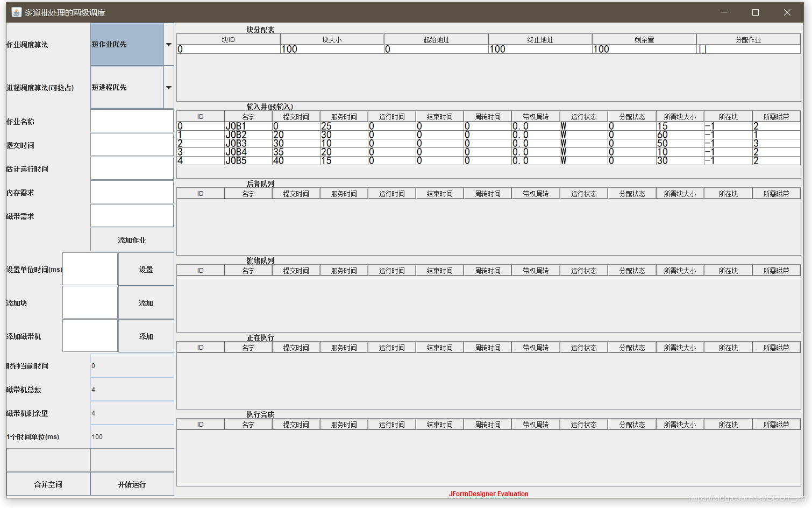Focus the 估计运行时间 input field

pyautogui.click(x=132, y=168)
